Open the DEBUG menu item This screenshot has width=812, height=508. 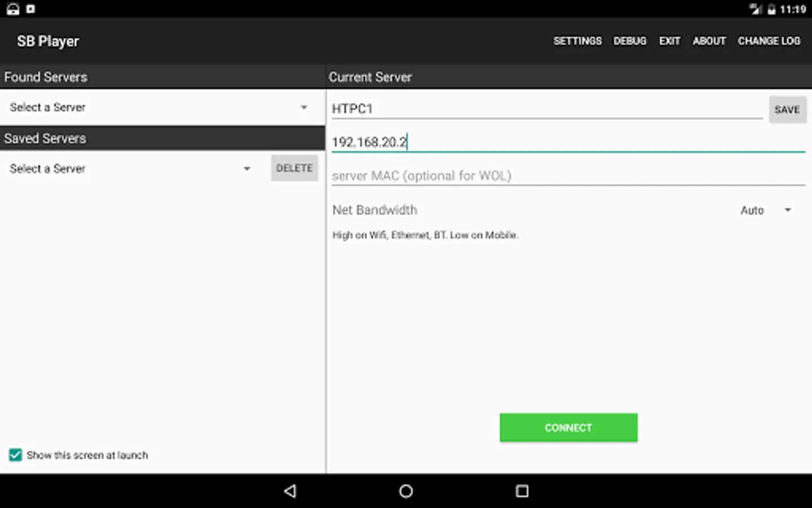point(630,41)
